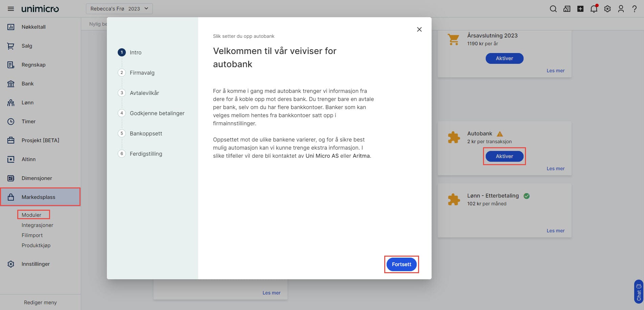Open the user profile icon
644x310 pixels.
(x=621, y=9)
